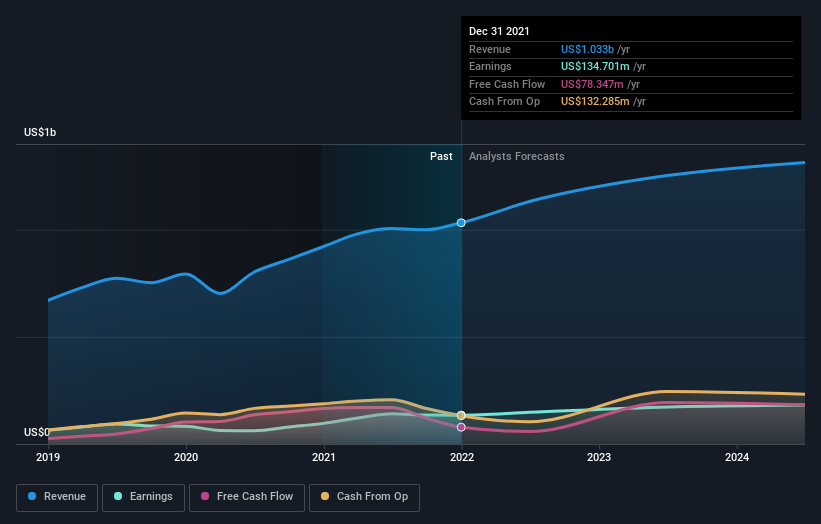Click the teal Earnings legend dot
This screenshot has height=524, width=821.
[118, 496]
